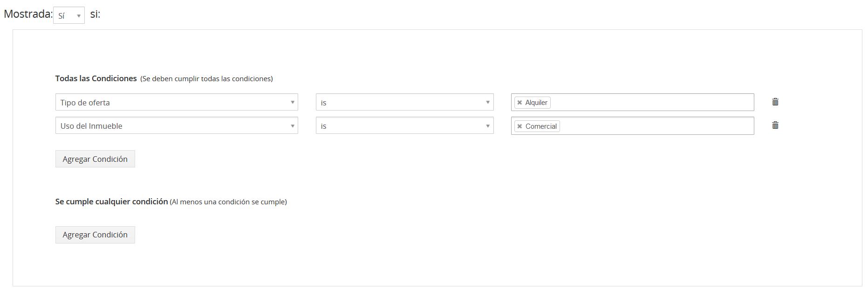Open the Mostrada Sí dropdown
Viewport: 868px width, 292px height.
point(69,15)
